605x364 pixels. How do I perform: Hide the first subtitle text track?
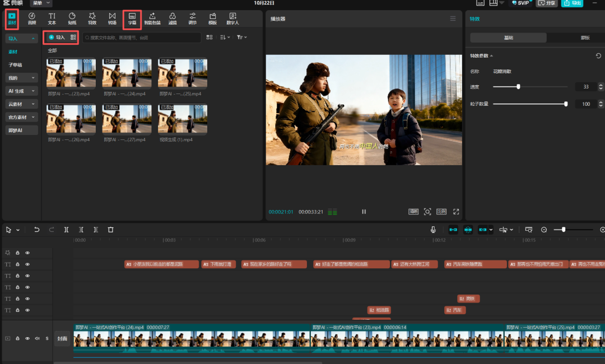(27, 264)
